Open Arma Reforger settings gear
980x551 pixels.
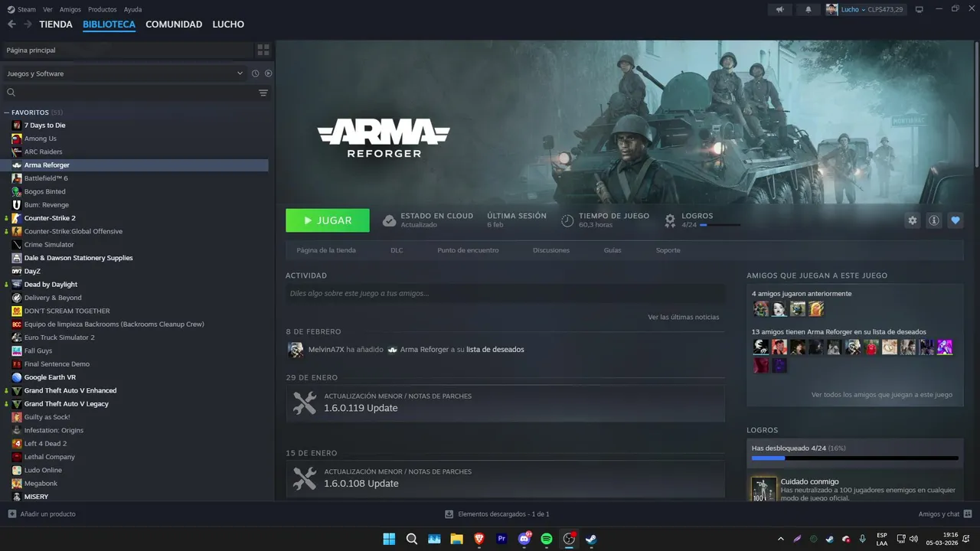[912, 220]
